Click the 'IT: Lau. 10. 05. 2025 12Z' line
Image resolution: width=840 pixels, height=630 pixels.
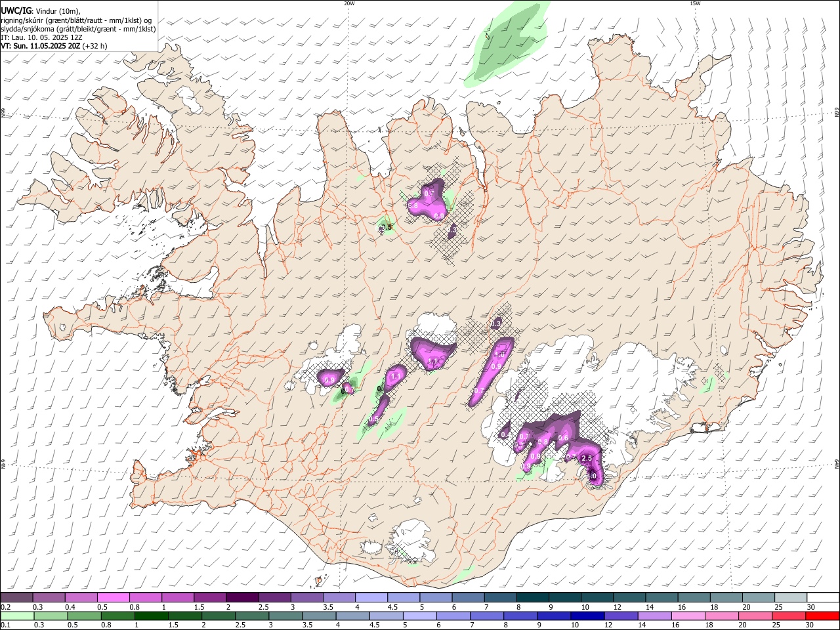click(42, 37)
